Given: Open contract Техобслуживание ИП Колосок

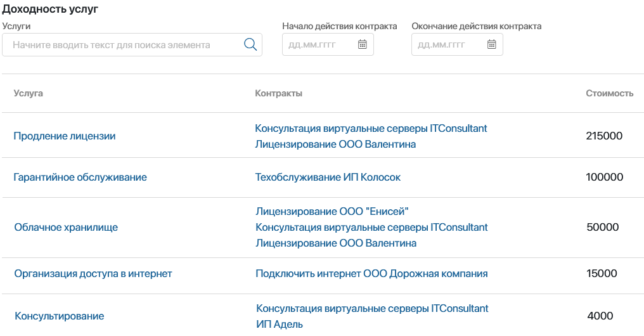Looking at the screenshot, I should pyautogui.click(x=328, y=177).
